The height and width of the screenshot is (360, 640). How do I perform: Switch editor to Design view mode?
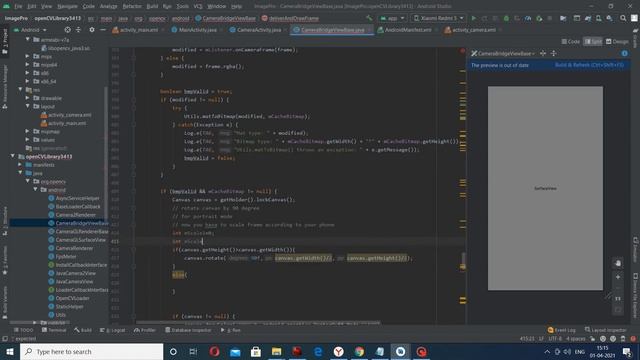coord(617,42)
